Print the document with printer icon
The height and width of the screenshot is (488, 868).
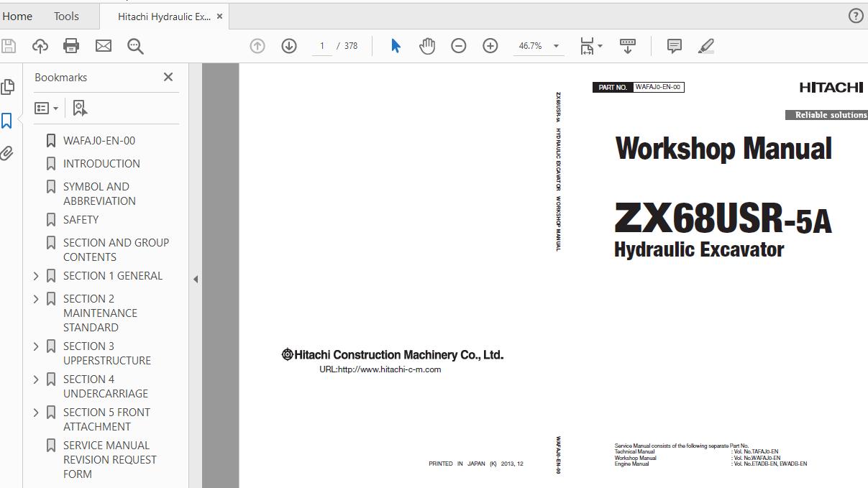(x=71, y=46)
